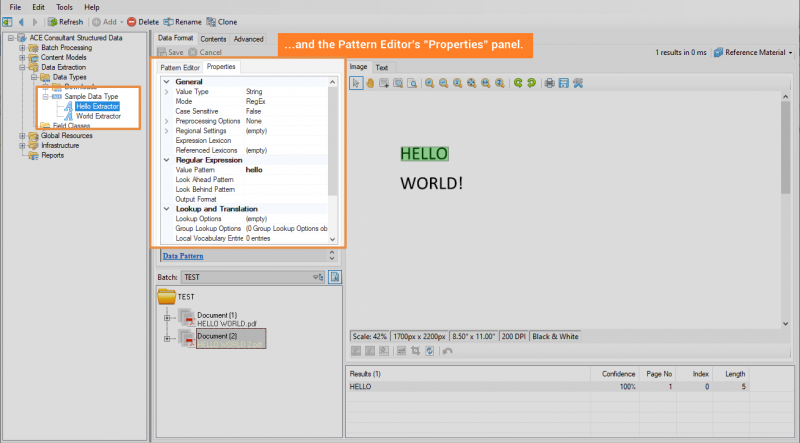
Task: Select World Extractor in the tree
Action: tap(98, 116)
